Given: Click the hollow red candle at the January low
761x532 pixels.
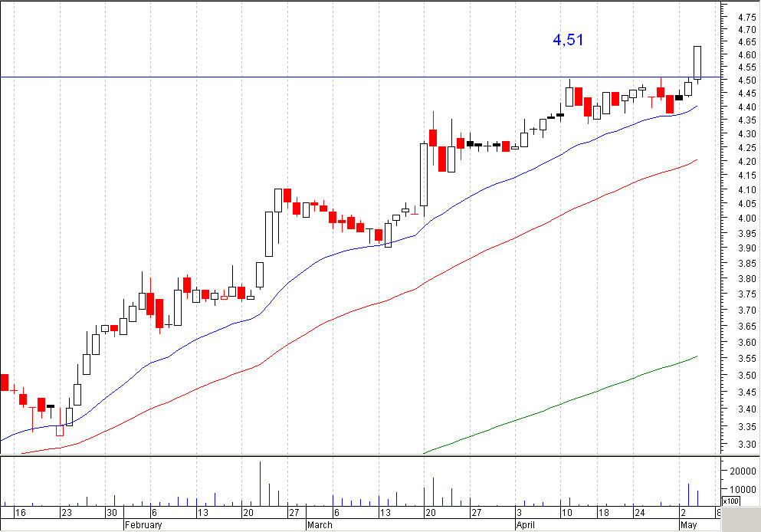Looking at the screenshot, I should point(60,430).
